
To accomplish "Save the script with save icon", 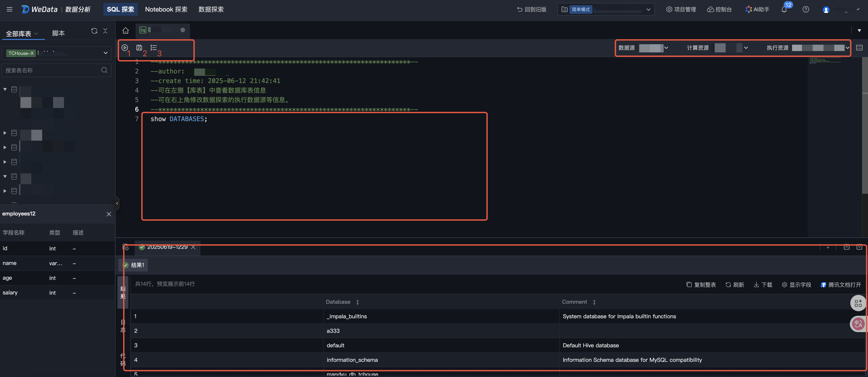I will [139, 48].
